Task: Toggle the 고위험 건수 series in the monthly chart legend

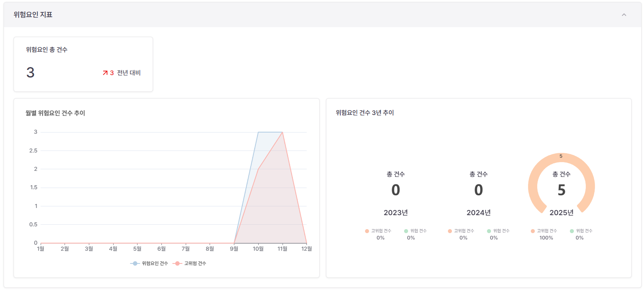Action: tap(190, 263)
